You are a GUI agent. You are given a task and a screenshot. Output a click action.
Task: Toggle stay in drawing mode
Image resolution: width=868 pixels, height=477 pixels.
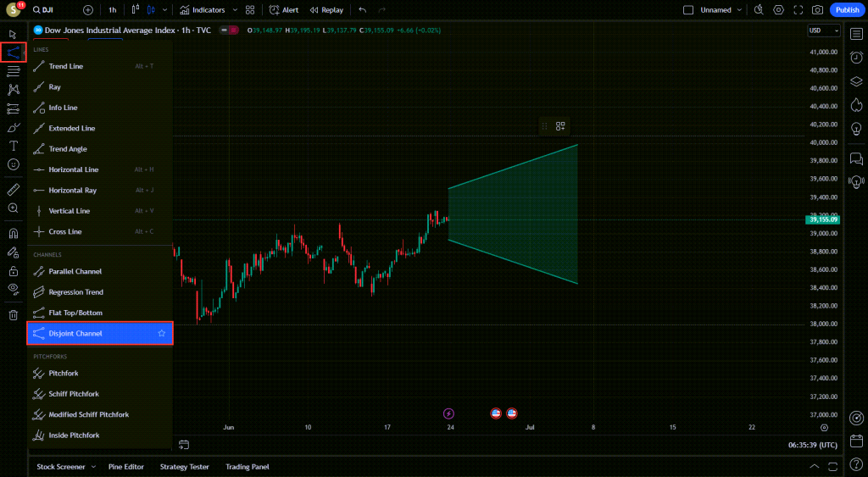(13, 252)
